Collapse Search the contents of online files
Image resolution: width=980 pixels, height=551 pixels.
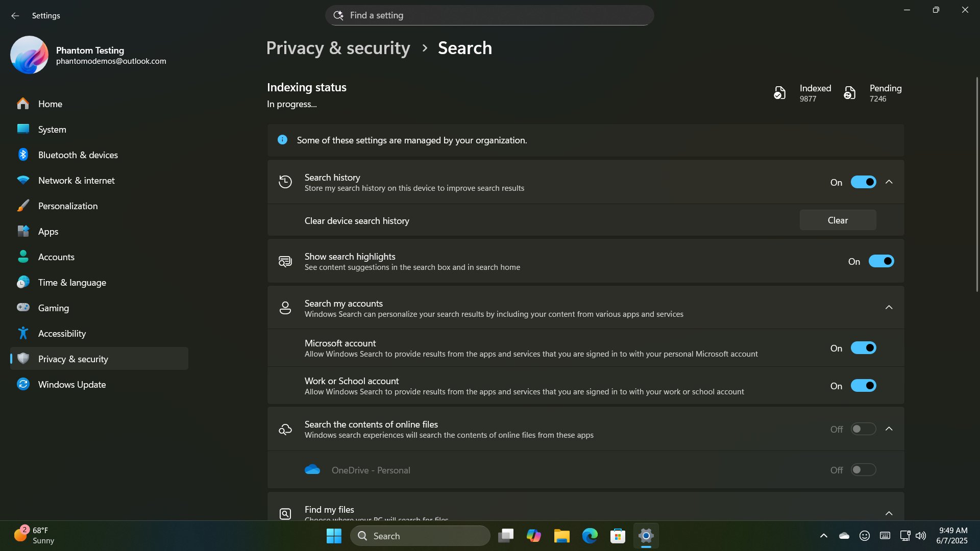pyautogui.click(x=889, y=429)
